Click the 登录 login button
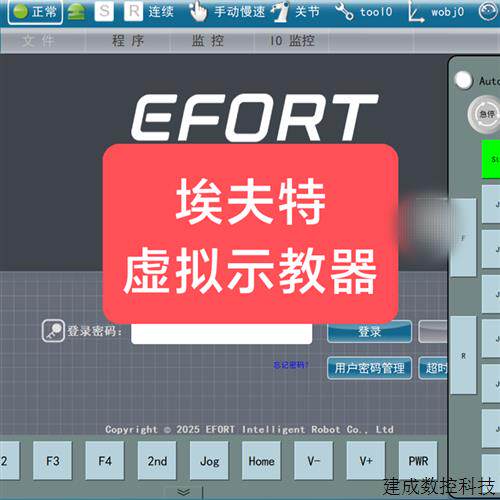This screenshot has height=500, width=500. click(369, 332)
